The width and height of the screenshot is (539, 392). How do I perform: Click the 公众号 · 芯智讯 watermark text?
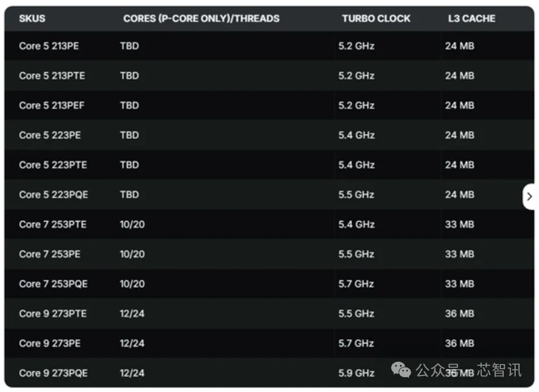tap(468, 370)
